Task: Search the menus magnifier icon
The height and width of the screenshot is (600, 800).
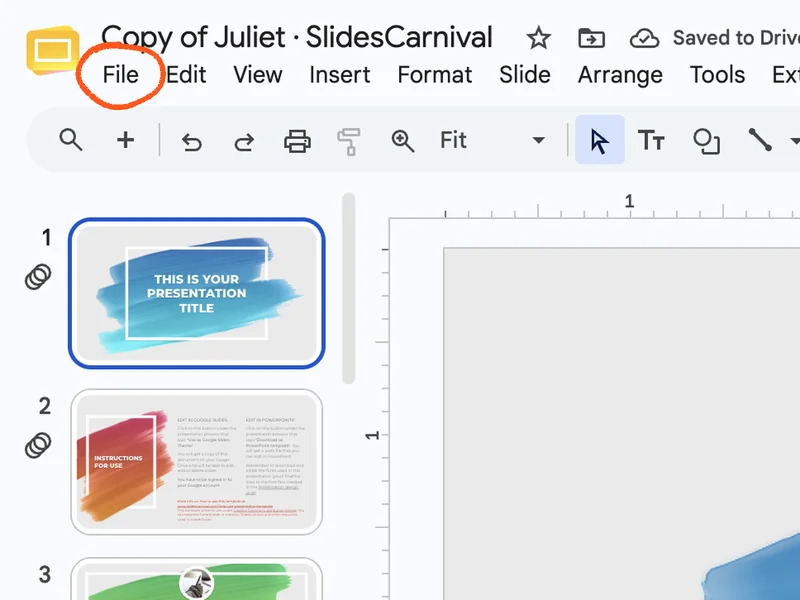Action: click(x=70, y=140)
